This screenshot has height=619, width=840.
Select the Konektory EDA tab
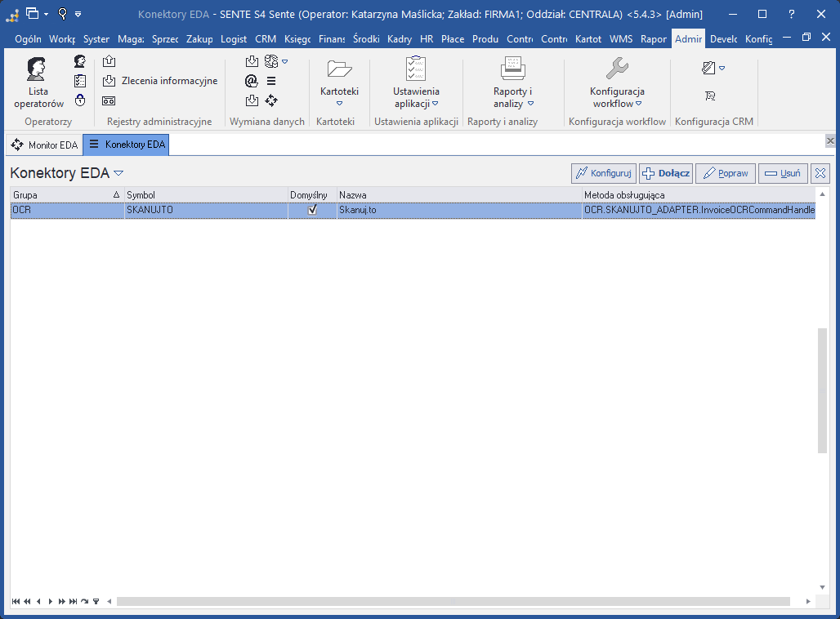tap(127, 145)
